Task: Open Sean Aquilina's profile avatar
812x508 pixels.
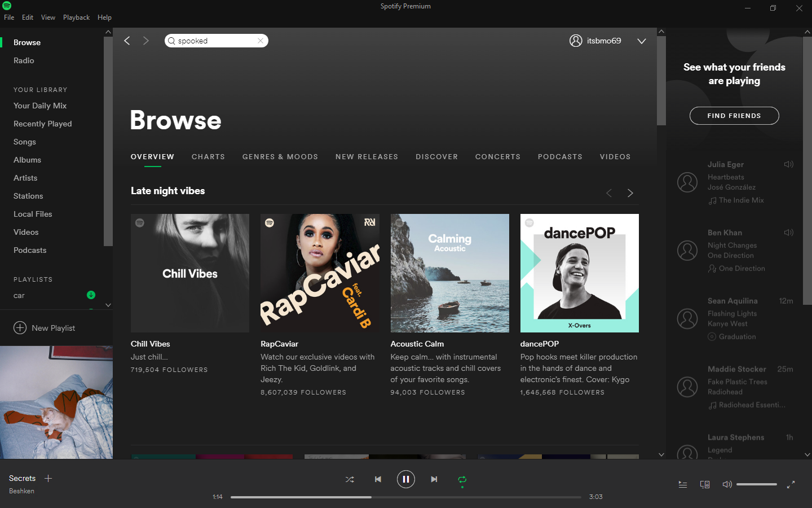Action: 687,319
